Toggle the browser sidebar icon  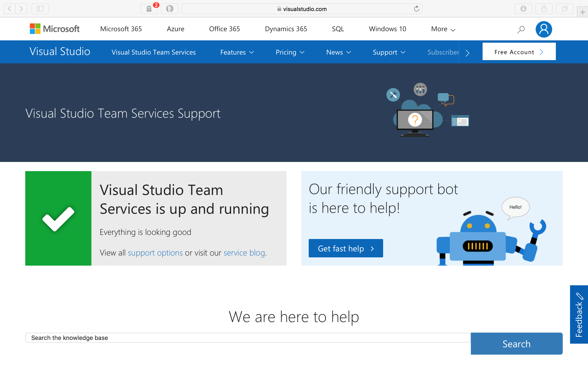click(x=40, y=9)
